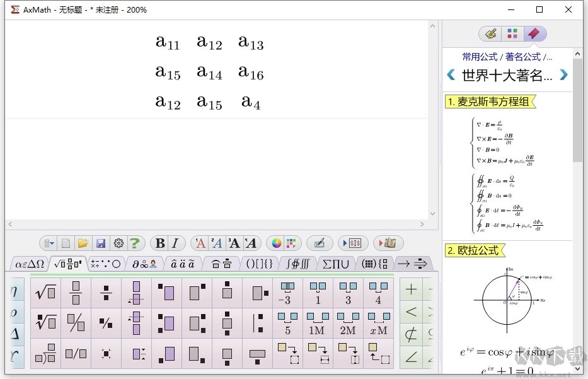Viewport: 588px width, 379px height.
Task: Open the dropdown on the leftmost toolbar button
Action: tap(50, 243)
